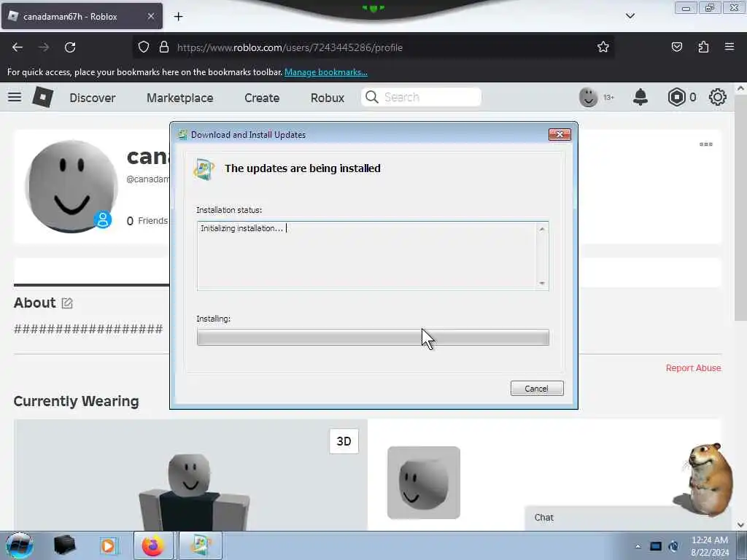Open the Roblox hamburger navigation menu
The width and height of the screenshot is (747, 560).
(15, 97)
